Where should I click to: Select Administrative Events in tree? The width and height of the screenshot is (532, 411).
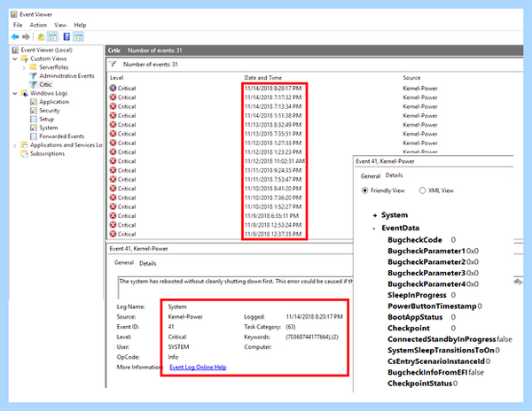tap(66, 76)
